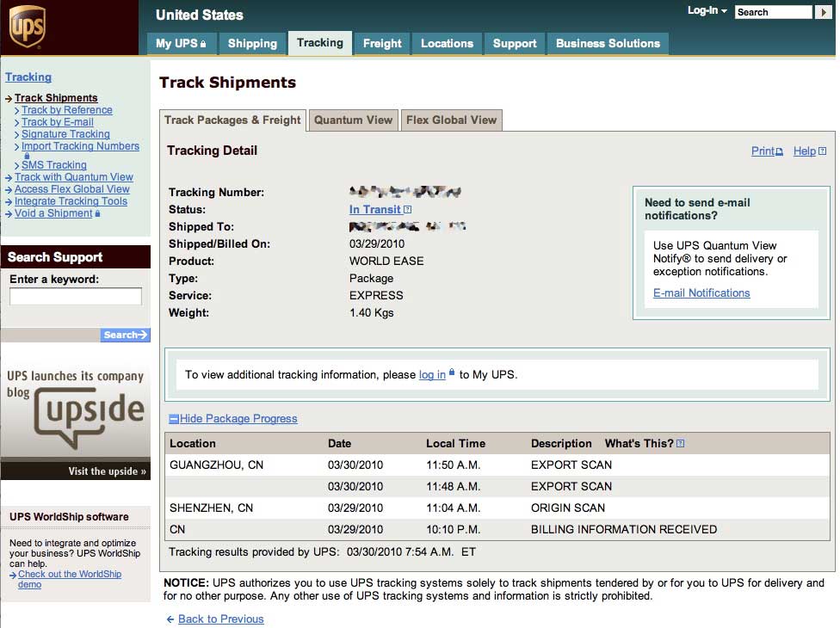This screenshot has width=840, height=628.
Task: Click the 1.40 Kgs weight value
Action: [x=371, y=312]
